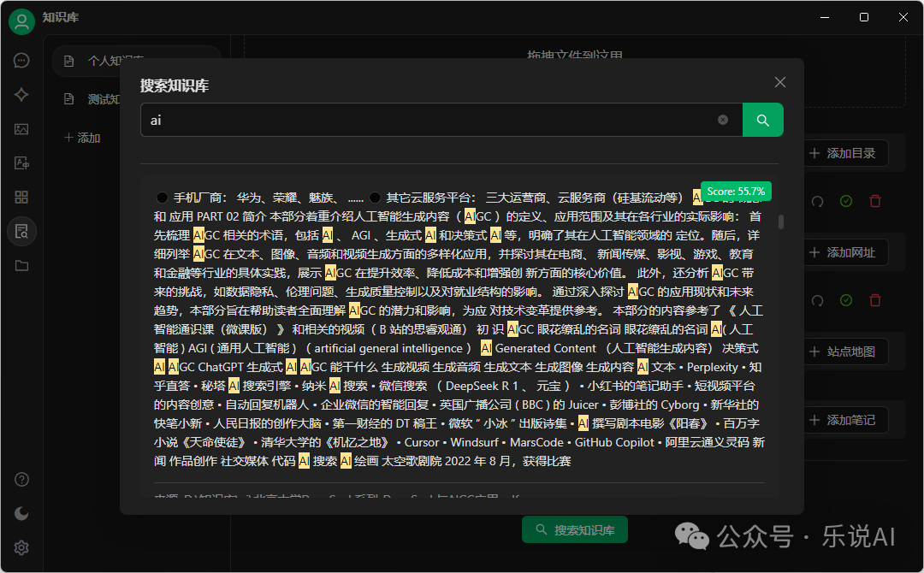This screenshot has width=924, height=573.
Task: Click 'DeepSeek R 1' in the result
Action: tap(482, 386)
